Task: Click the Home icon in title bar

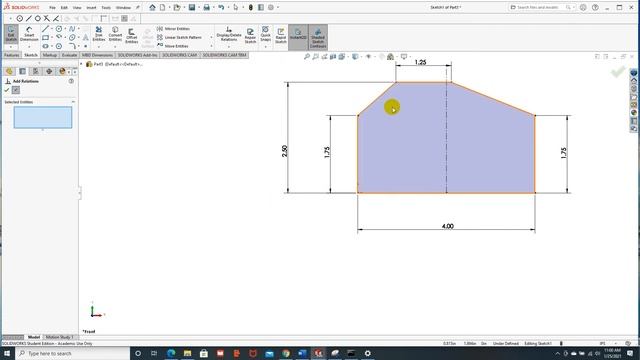Action: click(x=152, y=7)
